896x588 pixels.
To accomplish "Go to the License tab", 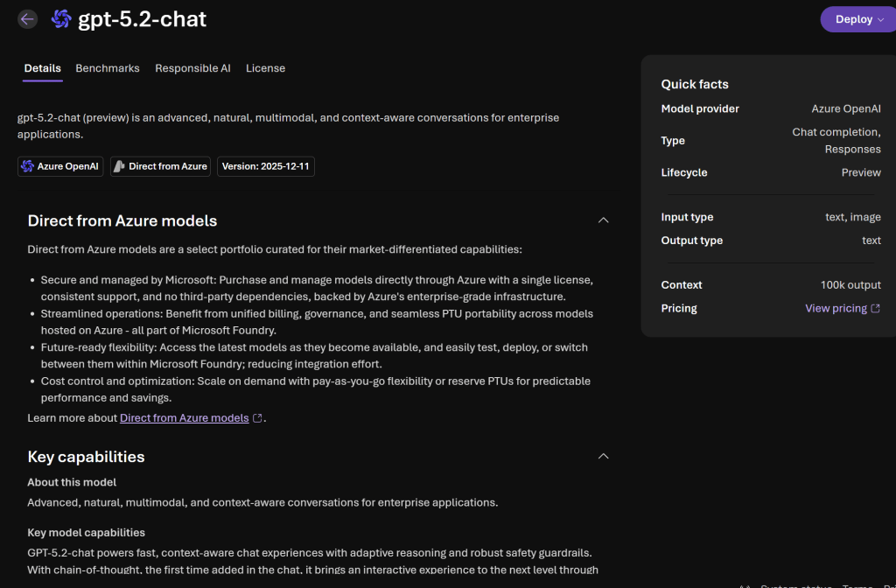I will (265, 68).
